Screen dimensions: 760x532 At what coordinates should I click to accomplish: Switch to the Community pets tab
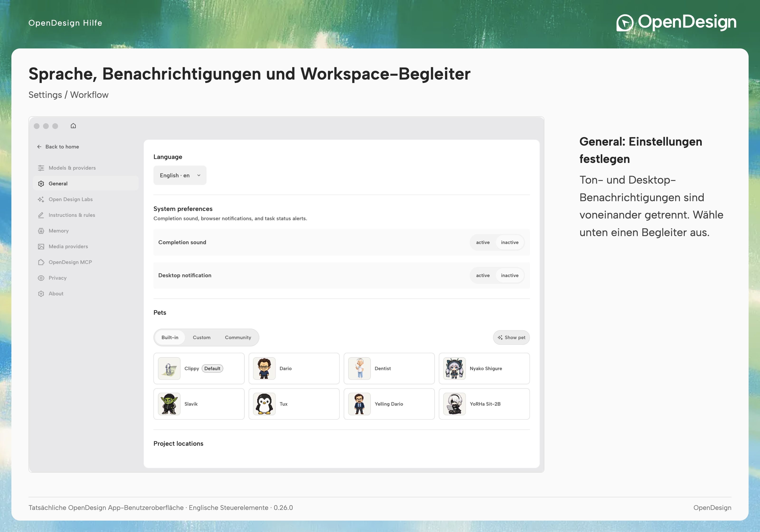coord(238,337)
